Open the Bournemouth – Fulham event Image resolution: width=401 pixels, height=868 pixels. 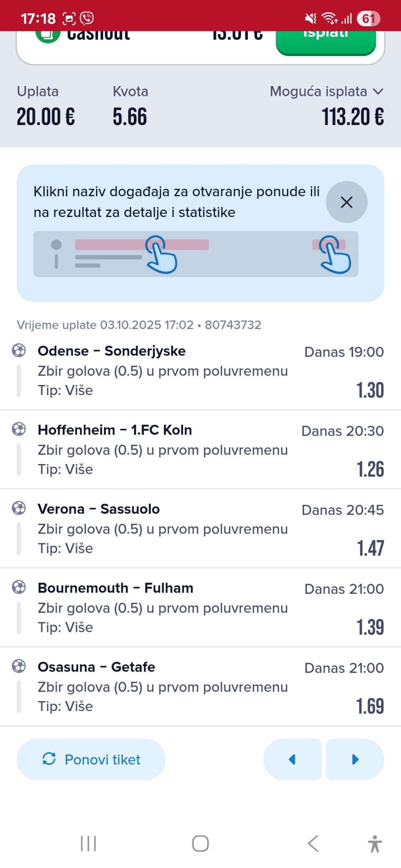point(115,588)
